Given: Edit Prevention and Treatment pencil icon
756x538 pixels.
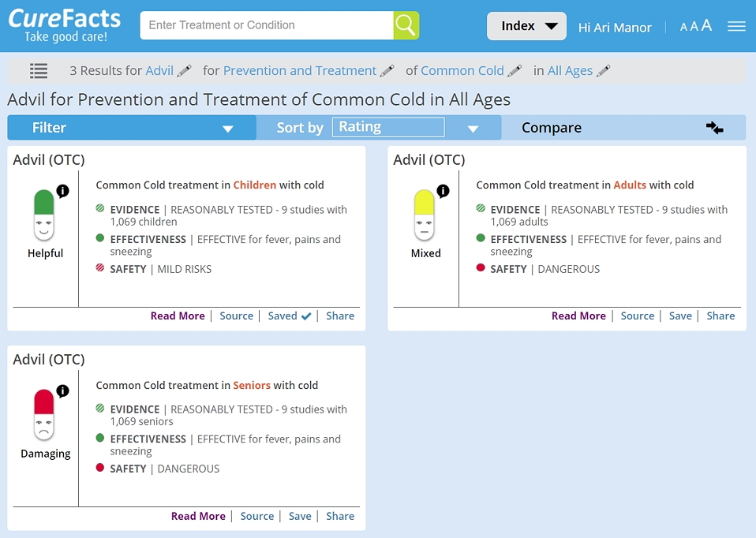Looking at the screenshot, I should (387, 71).
